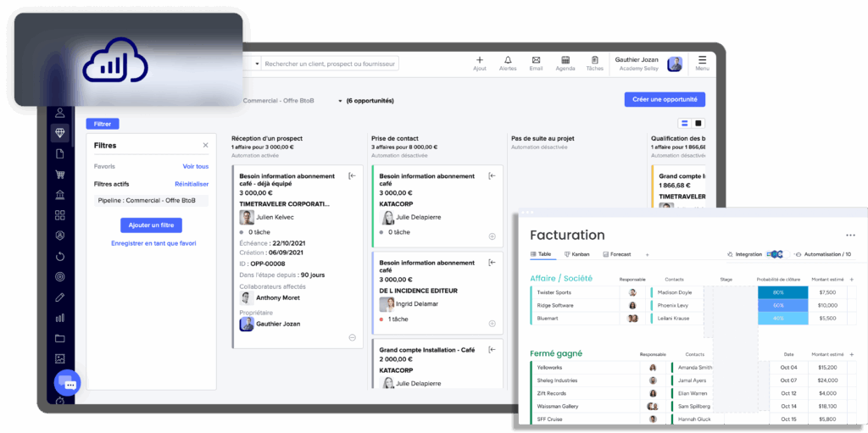The image size is (868, 433).
Task: Click the Ajouter un filtre button
Action: pyautogui.click(x=151, y=225)
